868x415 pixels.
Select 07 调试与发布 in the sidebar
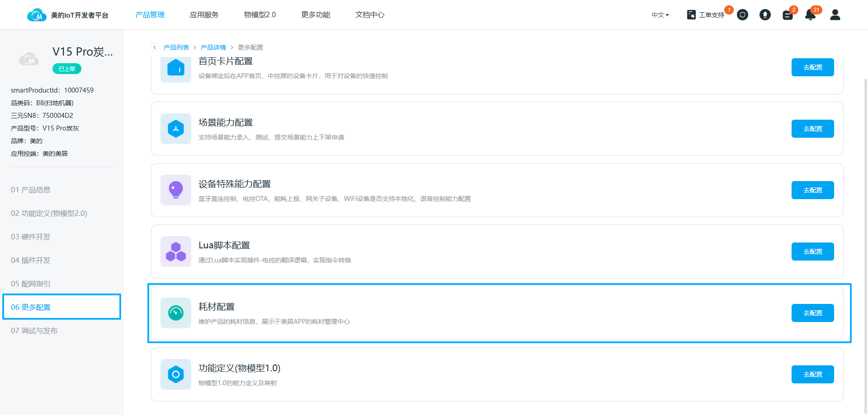(34, 331)
